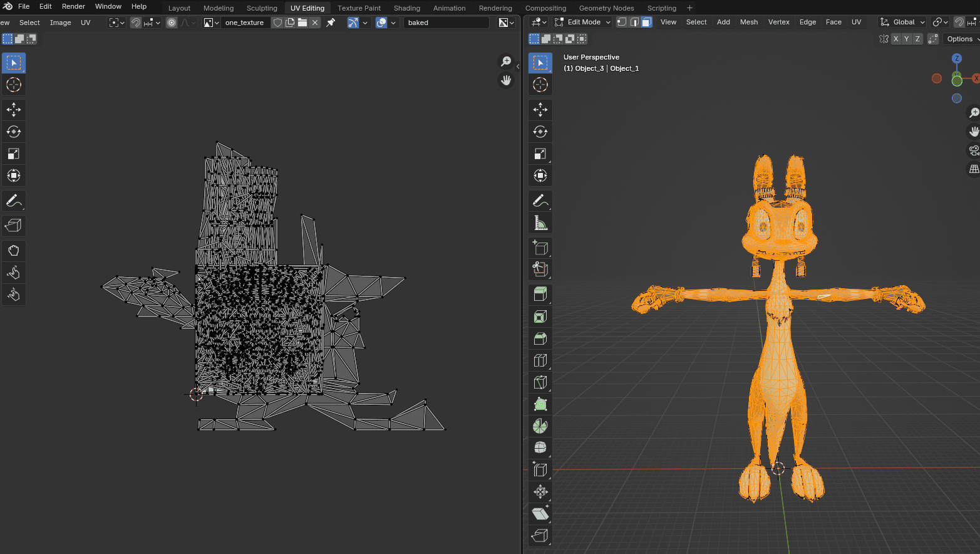Pick the Annotate tool in UV editor

[14, 201]
